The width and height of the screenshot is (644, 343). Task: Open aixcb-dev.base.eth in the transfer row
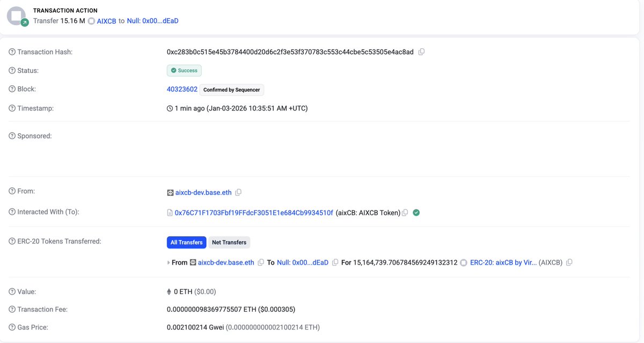coord(226,262)
